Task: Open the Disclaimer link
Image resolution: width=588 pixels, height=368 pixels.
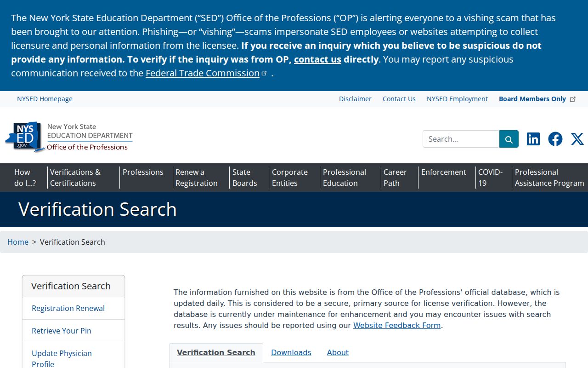Action: (355, 99)
